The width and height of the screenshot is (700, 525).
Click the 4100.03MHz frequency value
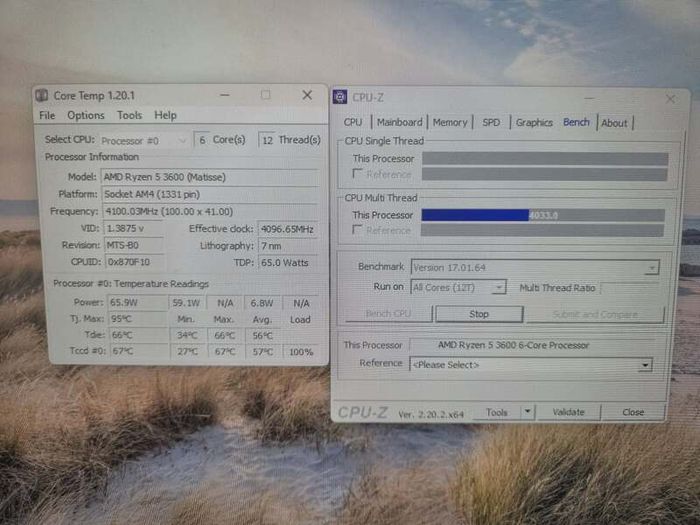pos(210,212)
